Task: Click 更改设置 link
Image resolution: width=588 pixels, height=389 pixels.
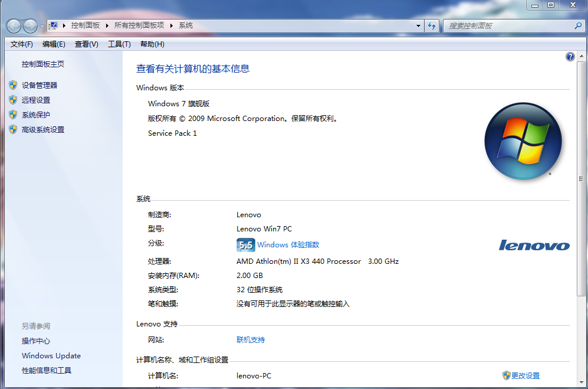Action: [x=525, y=375]
